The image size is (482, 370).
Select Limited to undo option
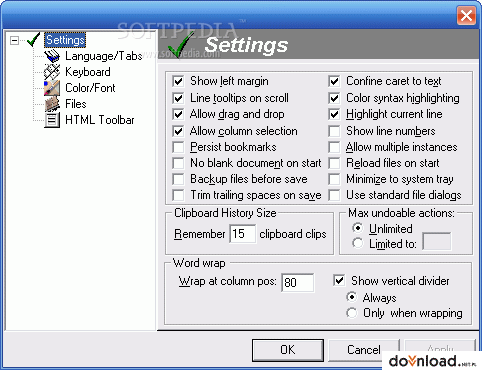click(358, 243)
